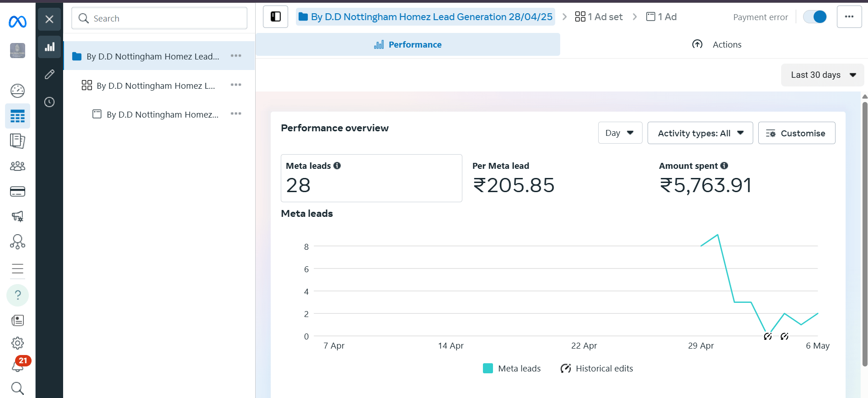The height and width of the screenshot is (398, 868).
Task: Open Audiences people icon
Action: [17, 166]
